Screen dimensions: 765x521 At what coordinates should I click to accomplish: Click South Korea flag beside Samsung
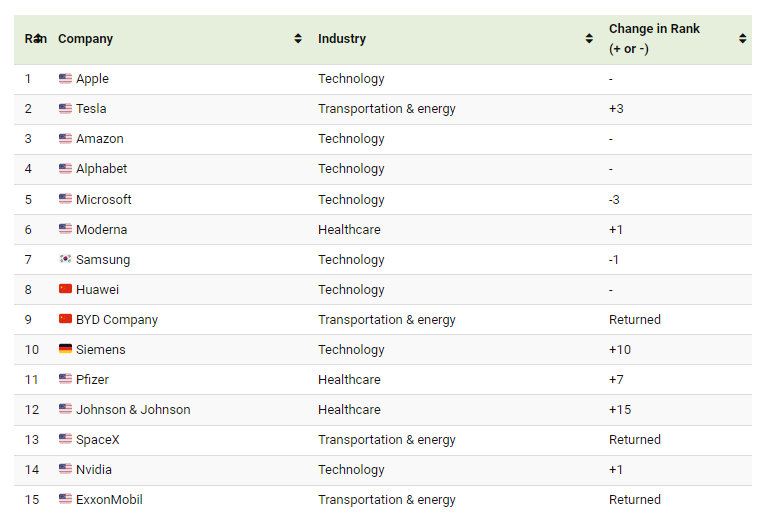[x=65, y=260]
